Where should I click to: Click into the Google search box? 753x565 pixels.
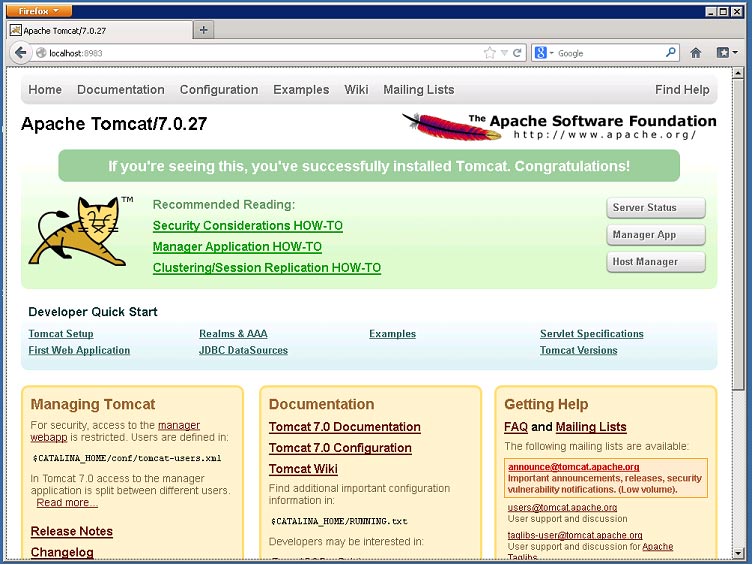pyautogui.click(x=610, y=53)
